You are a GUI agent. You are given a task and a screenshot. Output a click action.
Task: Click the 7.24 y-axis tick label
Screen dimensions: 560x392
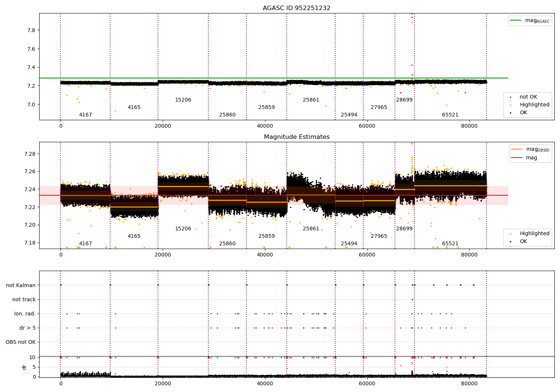click(30, 189)
